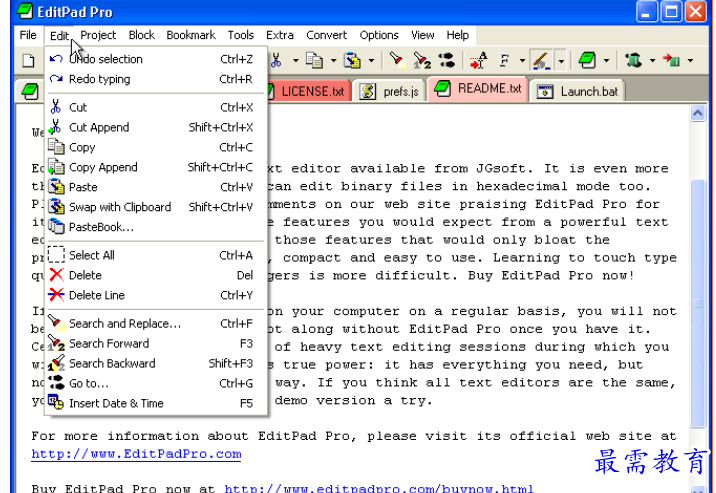Click the red arrow convert toolbar icon
Viewport: 716px width, 493px height.
coord(671,60)
